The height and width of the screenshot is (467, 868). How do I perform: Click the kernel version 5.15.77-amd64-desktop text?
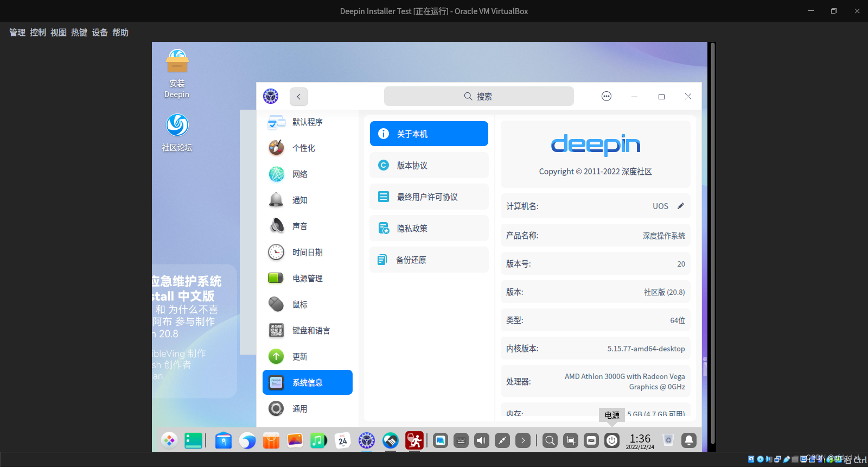(x=646, y=349)
